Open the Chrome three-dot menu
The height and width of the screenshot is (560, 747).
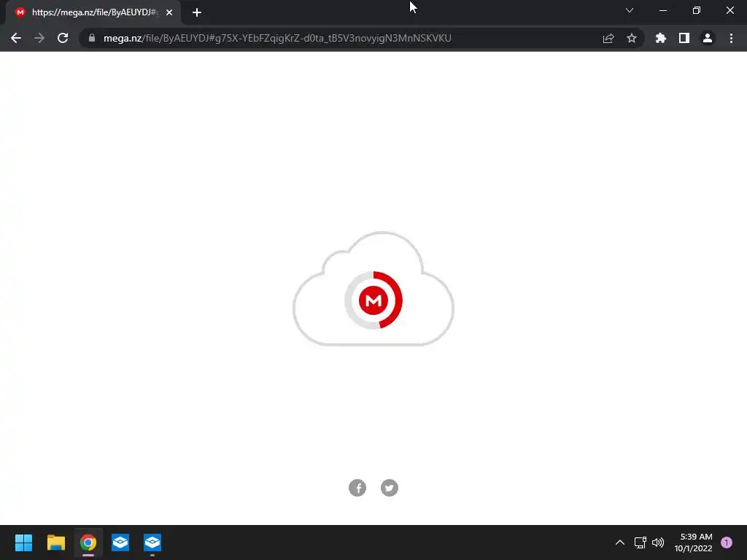coord(731,38)
